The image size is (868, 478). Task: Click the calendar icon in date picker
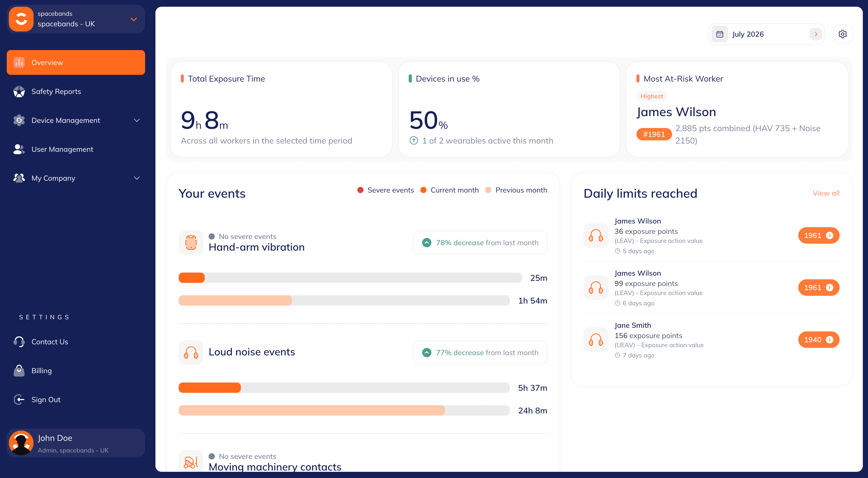tap(720, 34)
